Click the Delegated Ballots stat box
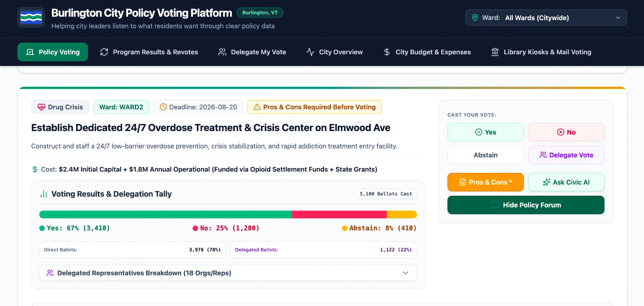Viewport: 644px width, 306px height. coord(324,250)
